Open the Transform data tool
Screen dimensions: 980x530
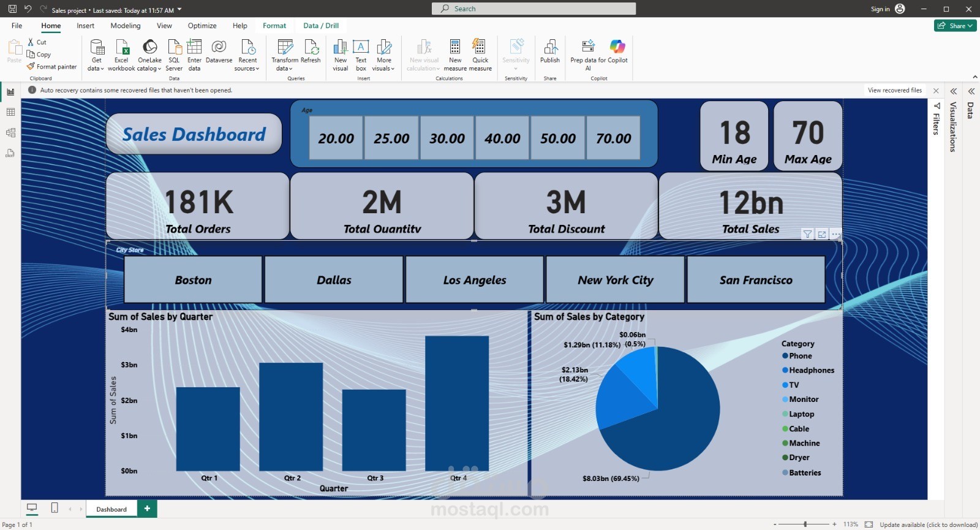tap(285, 48)
